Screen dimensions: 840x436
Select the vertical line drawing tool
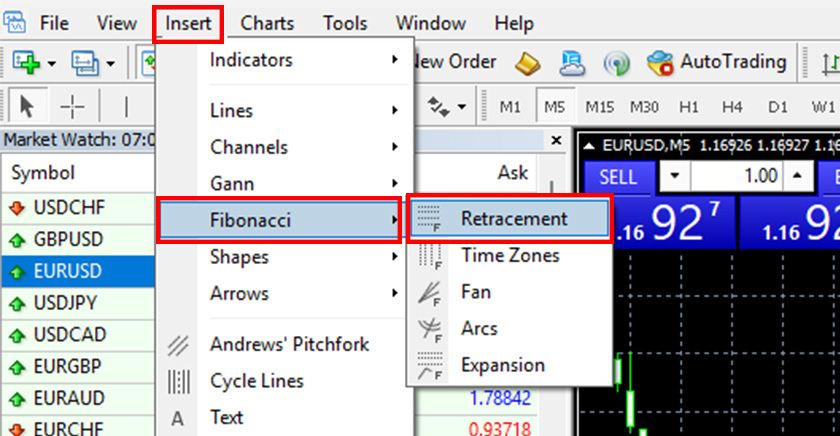126,106
